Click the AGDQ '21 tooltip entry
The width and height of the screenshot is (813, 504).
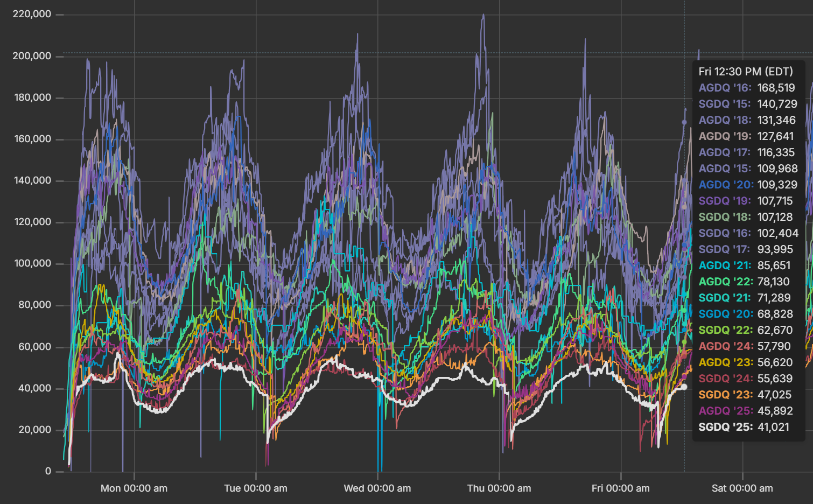(x=745, y=265)
